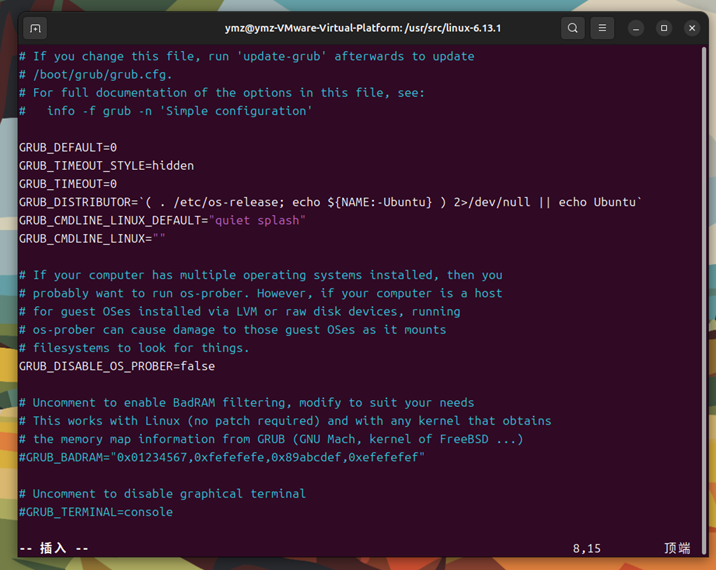Click GRUB_DISABLE_OS_PROBER=false line

(117, 366)
